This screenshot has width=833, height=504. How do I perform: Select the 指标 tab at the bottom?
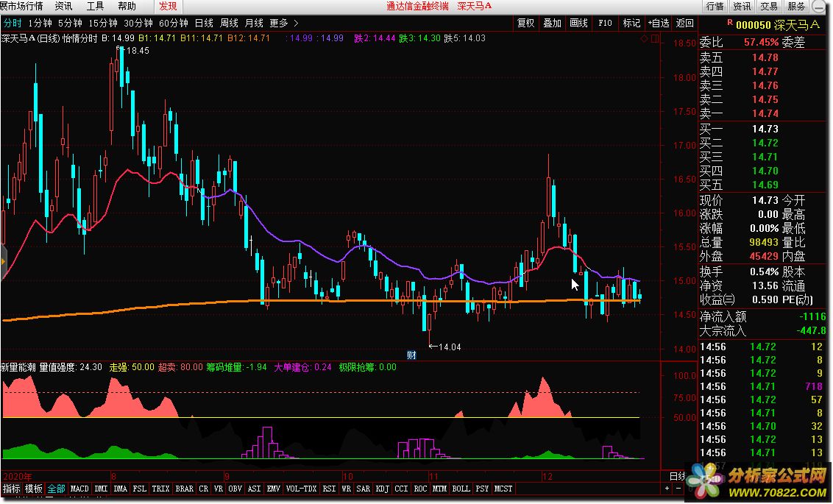point(11,489)
